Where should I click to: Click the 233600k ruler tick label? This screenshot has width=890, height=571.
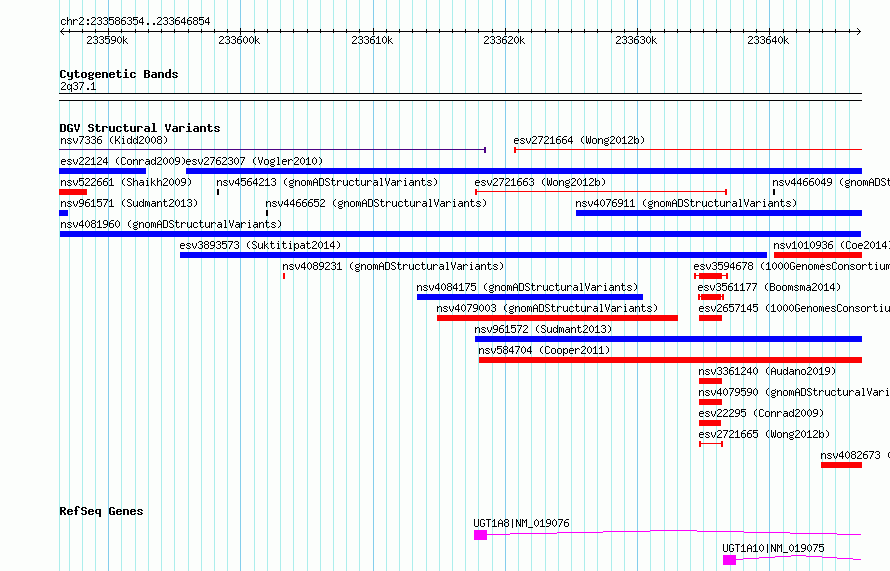240,40
